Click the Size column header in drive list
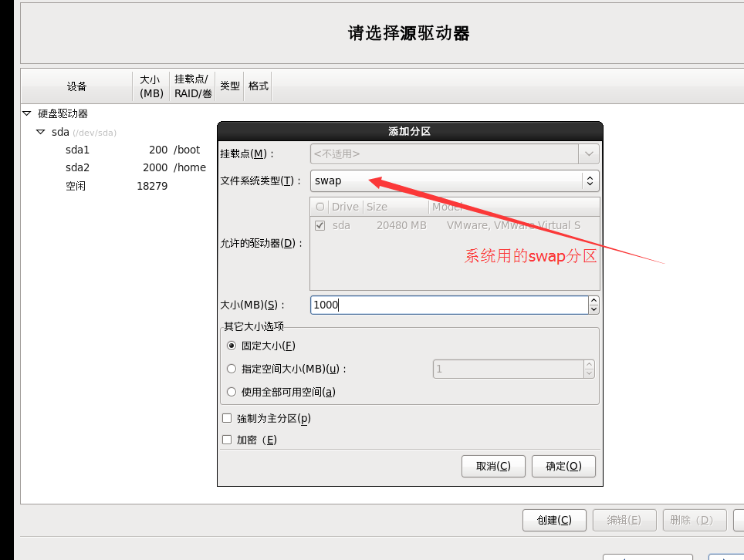 396,207
